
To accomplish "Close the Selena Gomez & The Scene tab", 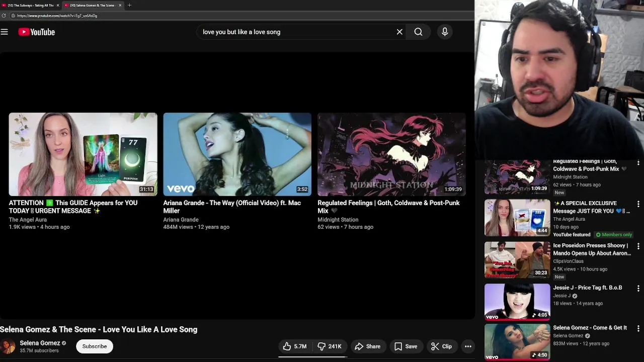I will click(x=120, y=5).
